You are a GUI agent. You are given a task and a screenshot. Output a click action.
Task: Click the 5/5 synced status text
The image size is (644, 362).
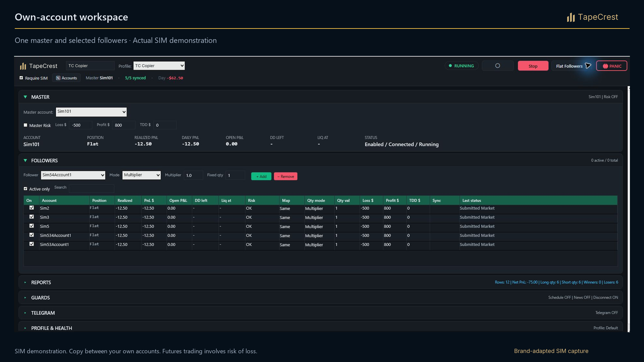pos(136,78)
